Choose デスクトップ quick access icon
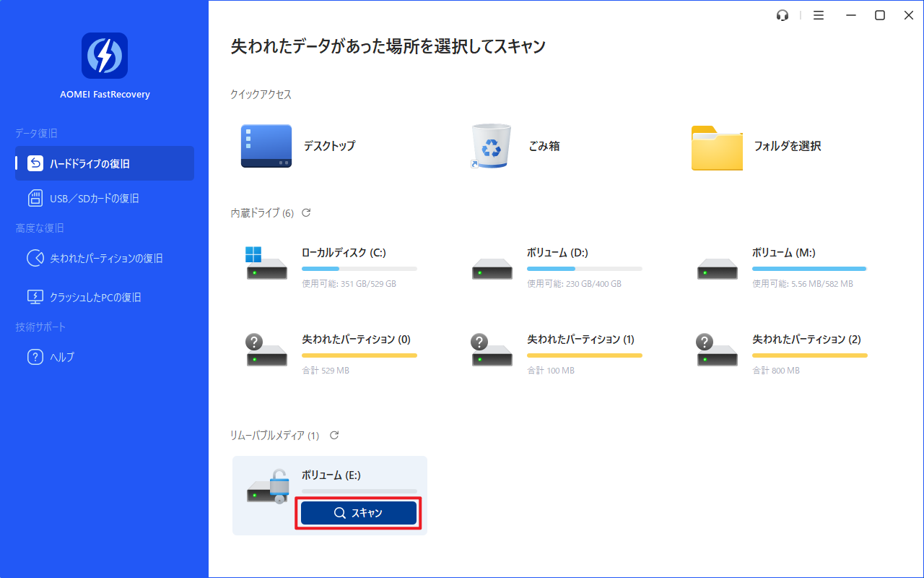924x578 pixels. pos(266,146)
